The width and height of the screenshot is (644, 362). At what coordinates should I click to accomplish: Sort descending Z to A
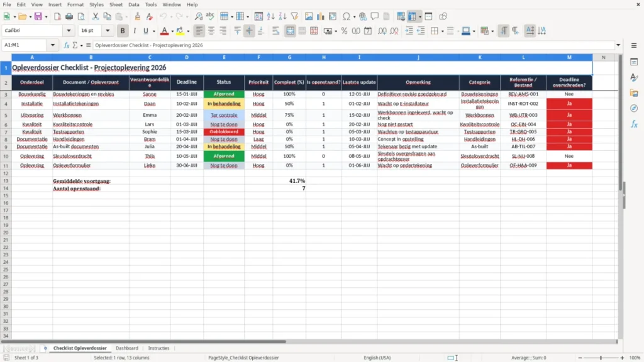tap(282, 16)
